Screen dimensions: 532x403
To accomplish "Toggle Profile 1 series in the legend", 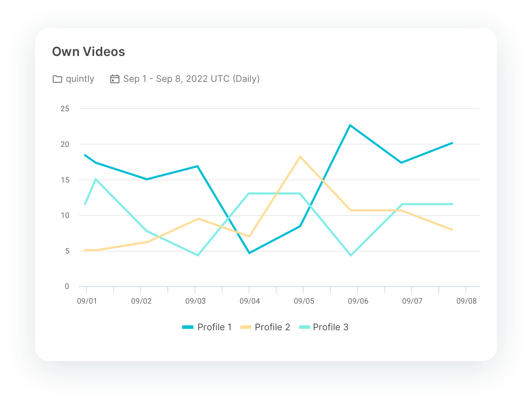I will pyautogui.click(x=207, y=327).
